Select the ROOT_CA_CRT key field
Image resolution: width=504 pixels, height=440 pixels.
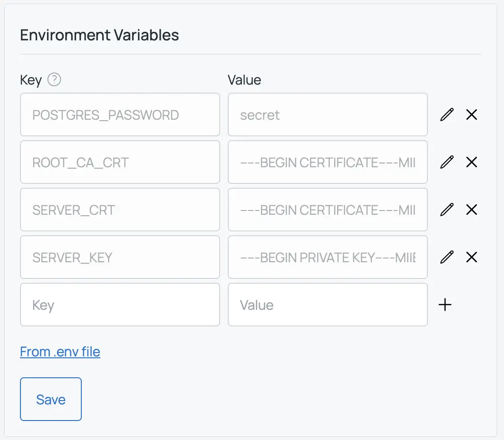coord(120,162)
